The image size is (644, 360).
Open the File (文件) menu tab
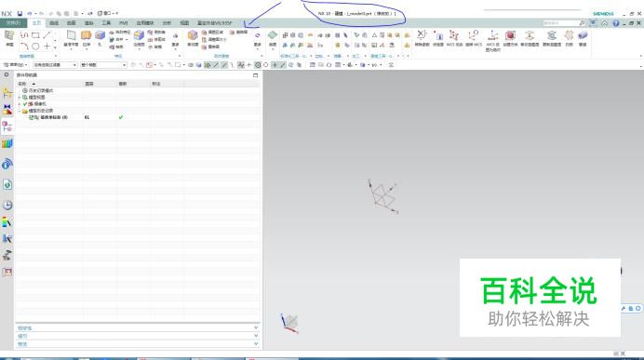(14, 23)
